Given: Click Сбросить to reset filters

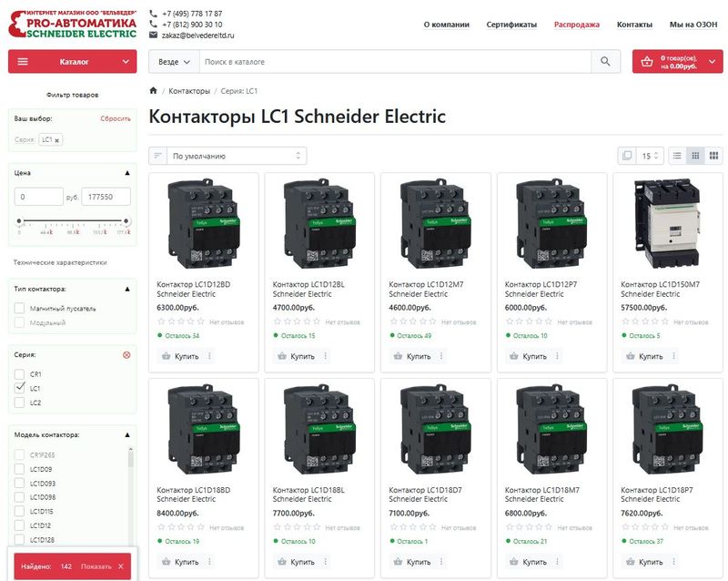Looking at the screenshot, I should [116, 118].
